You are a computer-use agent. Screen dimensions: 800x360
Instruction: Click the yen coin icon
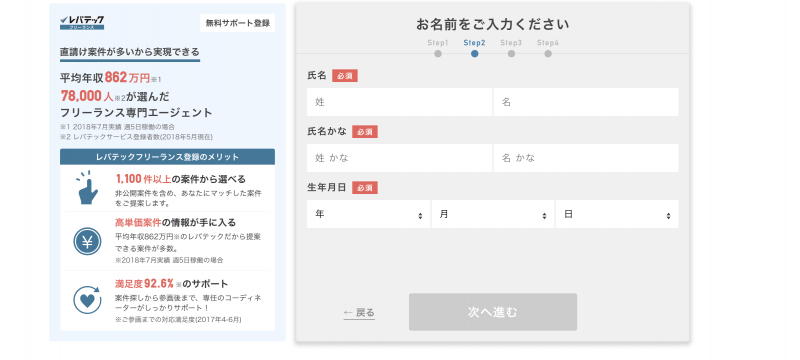[87, 241]
